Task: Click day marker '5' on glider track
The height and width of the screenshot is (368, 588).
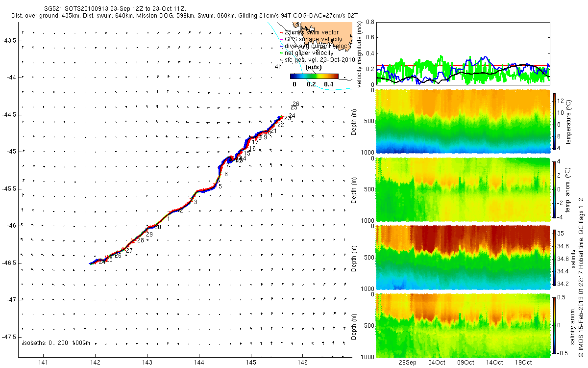Action: tap(220, 186)
